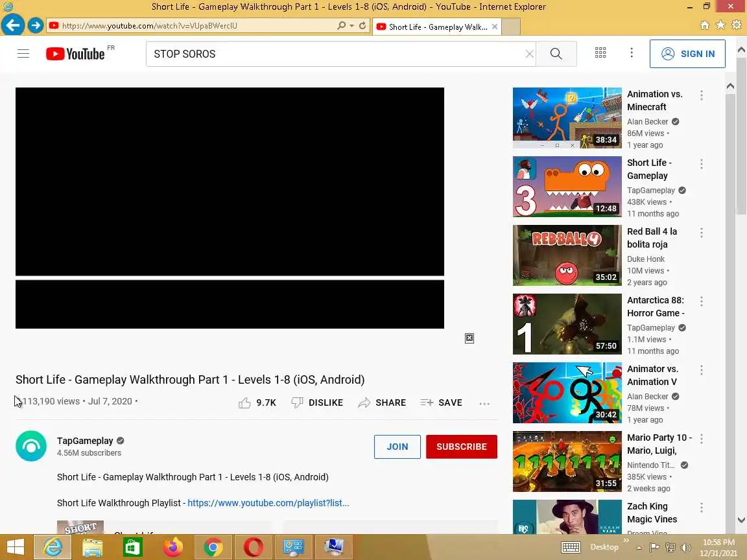The height and width of the screenshot is (560, 747).
Task: Refresh the page via address bar icon
Action: pos(362,26)
